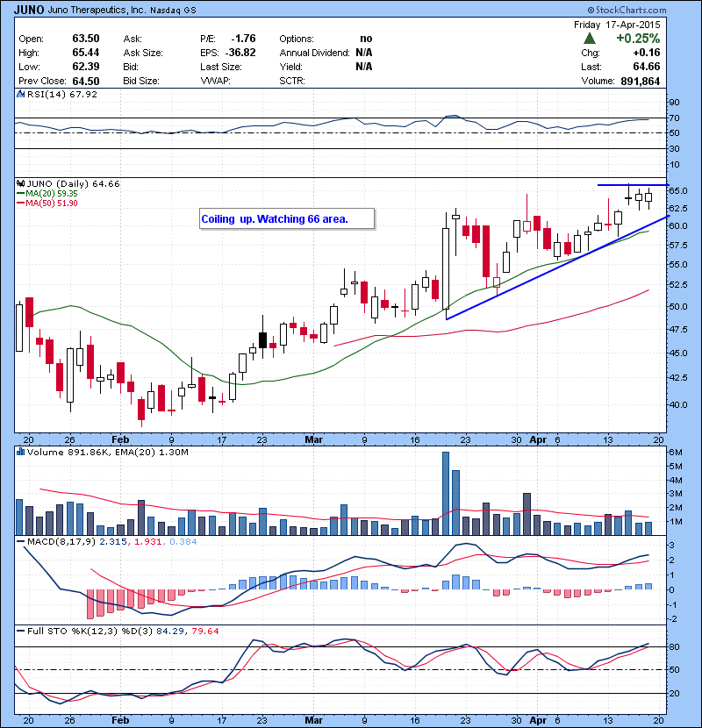Image resolution: width=702 pixels, height=728 pixels.
Task: Click the RSI axis label 70
Action: 674,118
